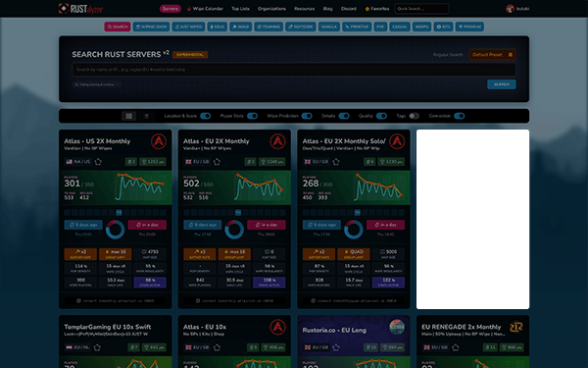The image size is (588, 368).
Task: Go to Organizations page
Action: [271, 9]
